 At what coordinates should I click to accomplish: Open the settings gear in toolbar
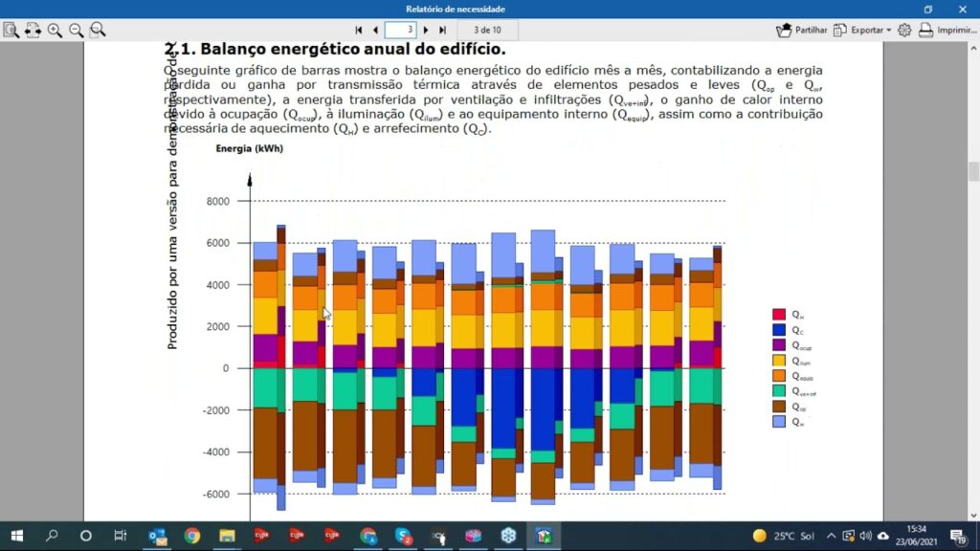tap(904, 30)
